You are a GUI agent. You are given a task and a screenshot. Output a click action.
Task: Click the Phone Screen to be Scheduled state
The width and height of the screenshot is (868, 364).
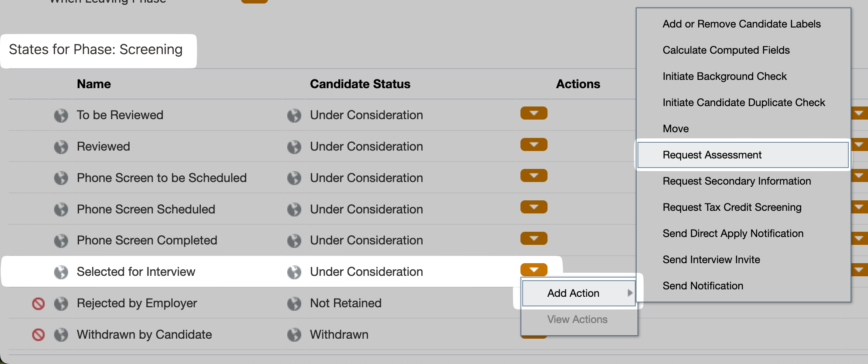[x=162, y=178]
